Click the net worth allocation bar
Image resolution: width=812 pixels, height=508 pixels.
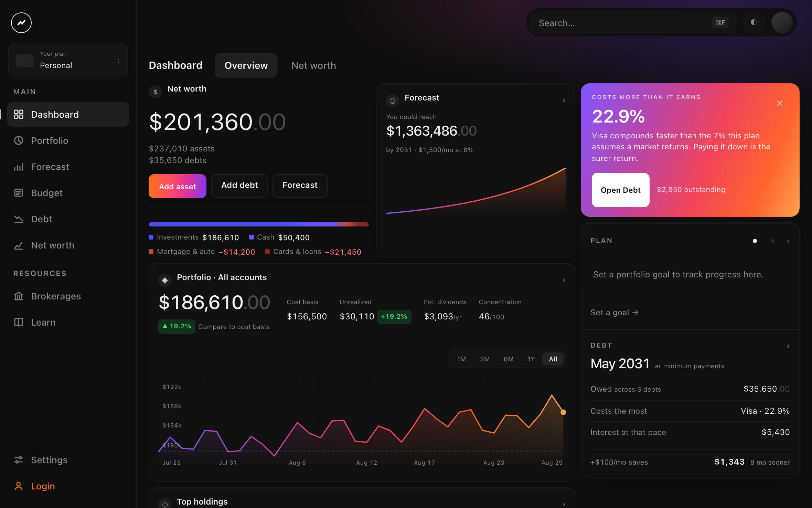coord(259,224)
